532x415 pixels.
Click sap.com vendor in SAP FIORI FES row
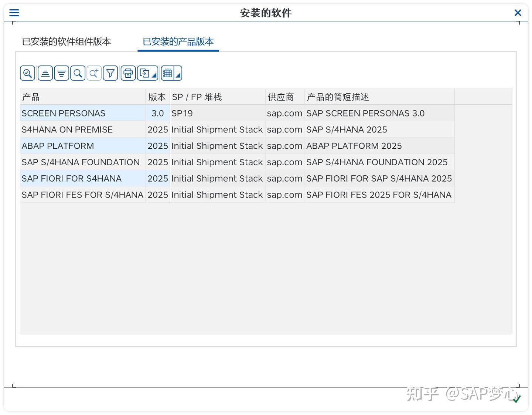(285, 195)
